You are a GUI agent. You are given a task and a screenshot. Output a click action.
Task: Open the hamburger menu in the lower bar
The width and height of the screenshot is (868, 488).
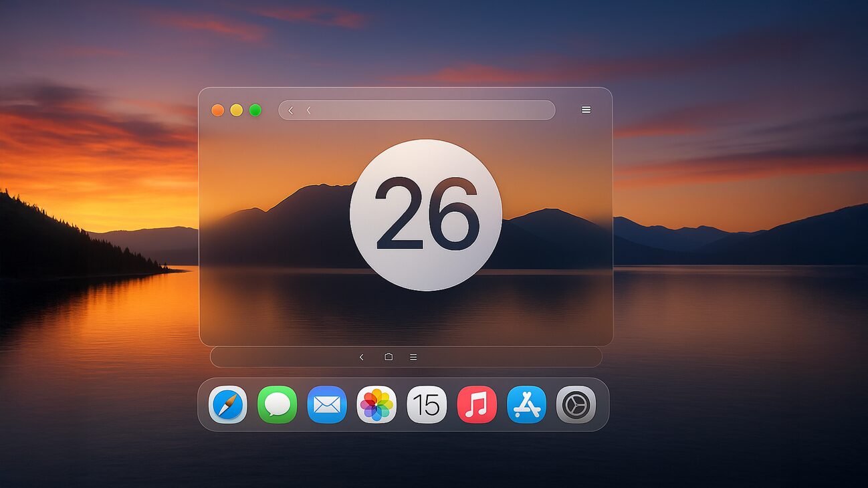[x=413, y=357]
